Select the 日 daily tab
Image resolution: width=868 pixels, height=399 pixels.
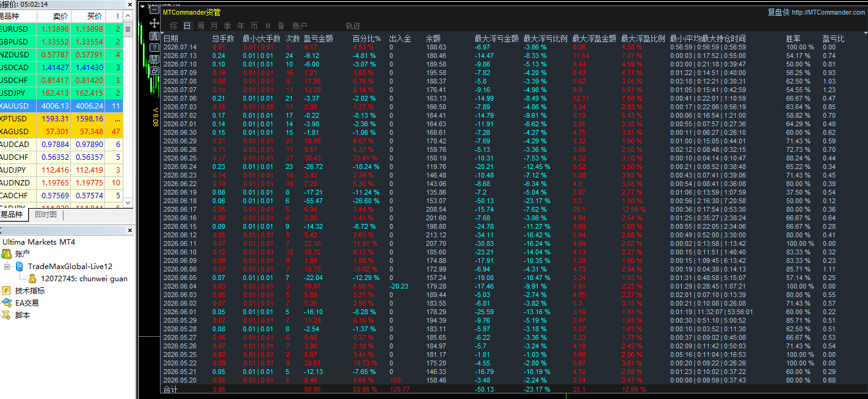[187, 26]
